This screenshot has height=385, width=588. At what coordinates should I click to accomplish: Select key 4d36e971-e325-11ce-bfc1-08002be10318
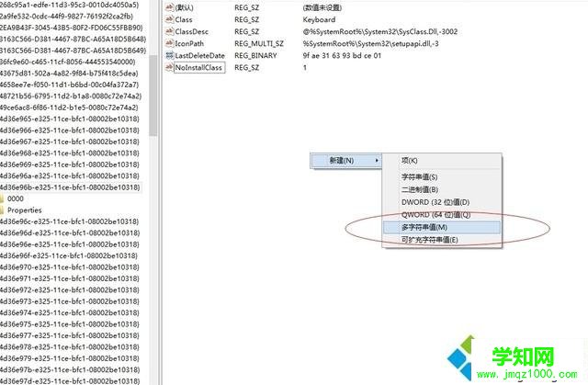[70, 278]
